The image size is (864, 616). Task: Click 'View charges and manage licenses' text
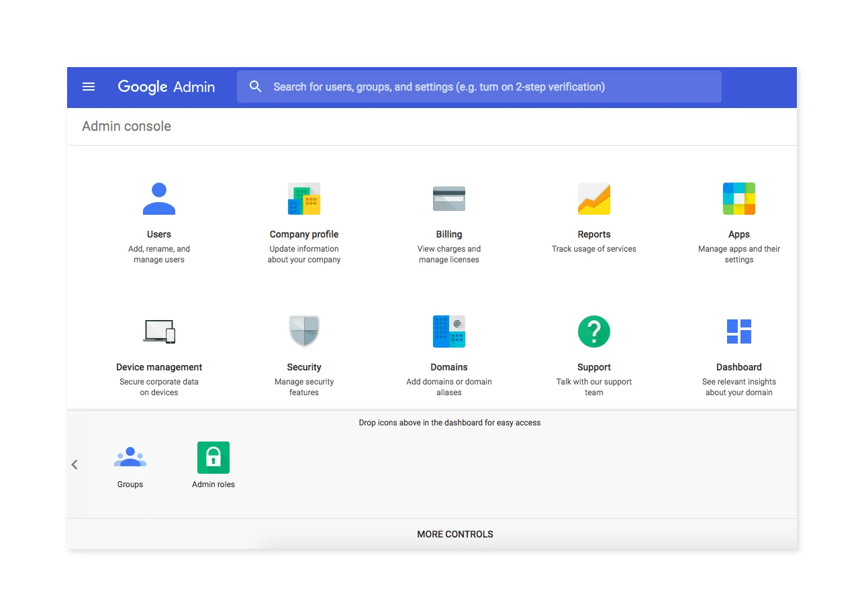pyautogui.click(x=449, y=254)
